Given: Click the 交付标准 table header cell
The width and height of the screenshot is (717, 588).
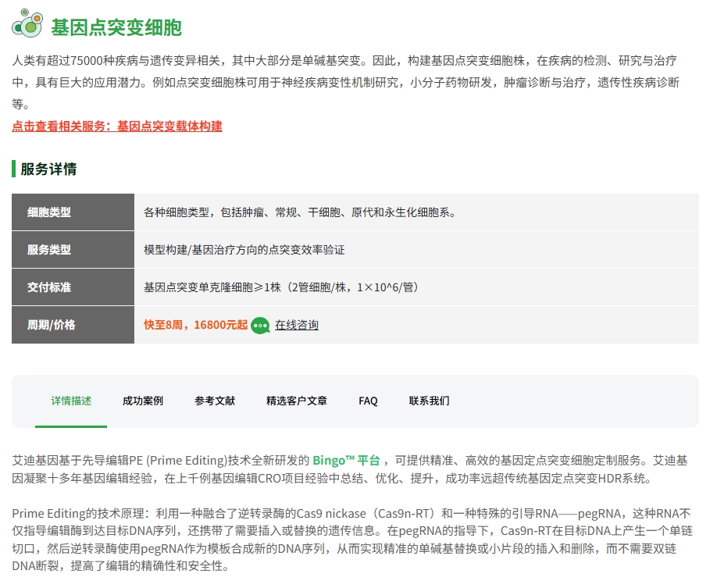Looking at the screenshot, I should coord(73,287).
